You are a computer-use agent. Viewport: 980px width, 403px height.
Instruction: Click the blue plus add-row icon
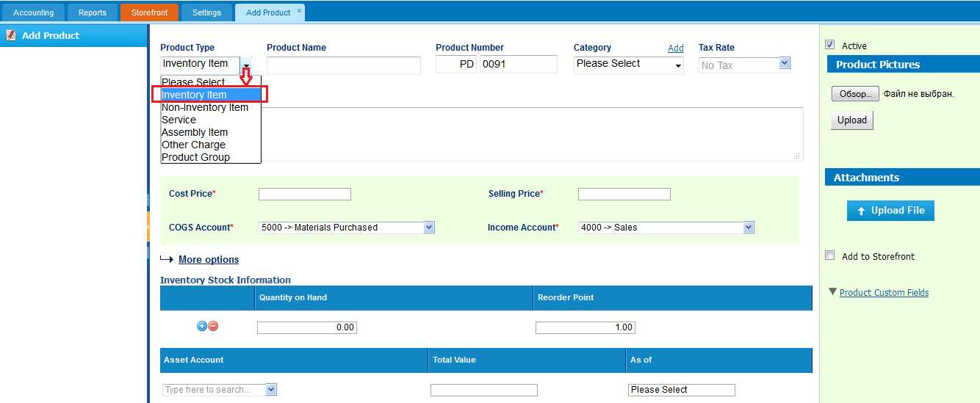point(202,326)
